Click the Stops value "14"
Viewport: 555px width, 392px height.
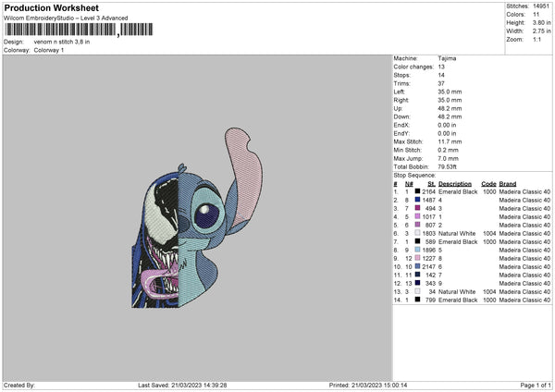coord(441,75)
